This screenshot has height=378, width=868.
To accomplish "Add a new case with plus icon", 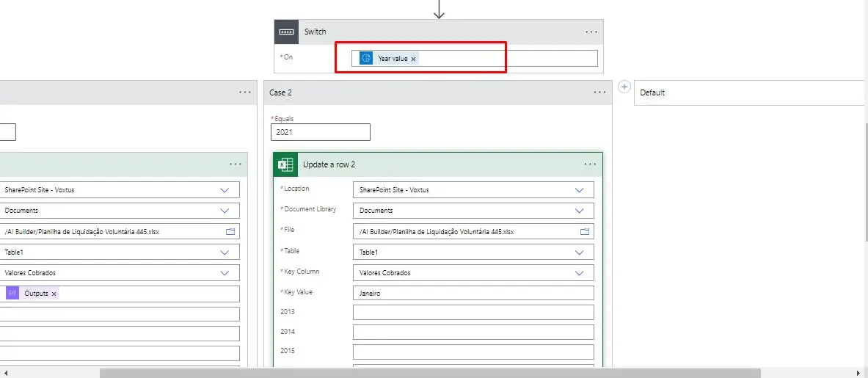I will (624, 87).
